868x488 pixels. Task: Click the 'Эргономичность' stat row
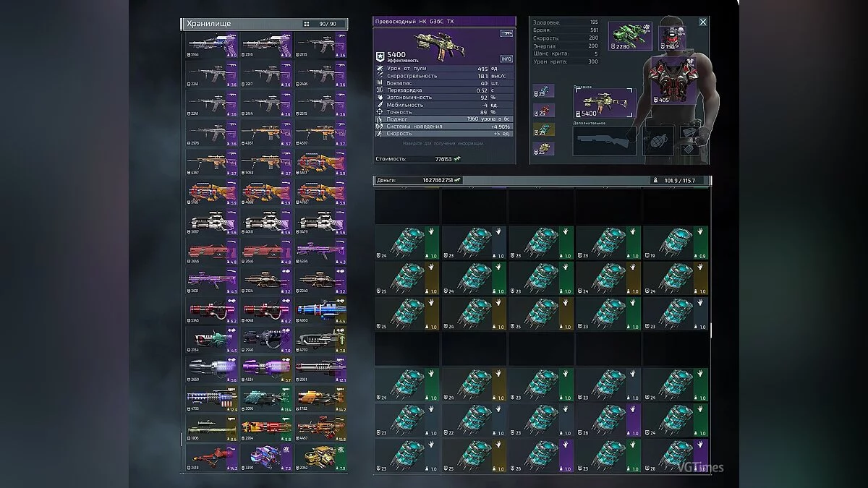pyautogui.click(x=444, y=97)
